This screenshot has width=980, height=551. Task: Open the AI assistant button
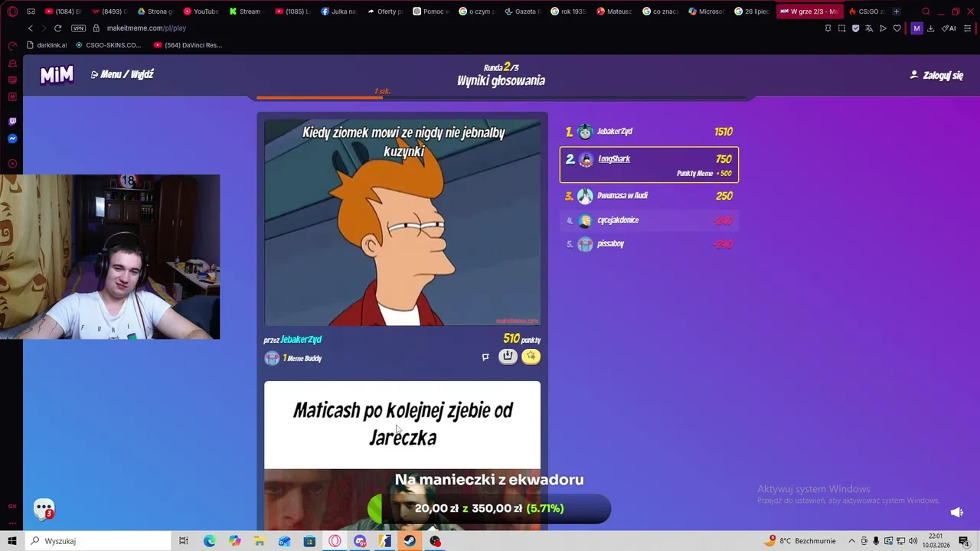pos(949,28)
